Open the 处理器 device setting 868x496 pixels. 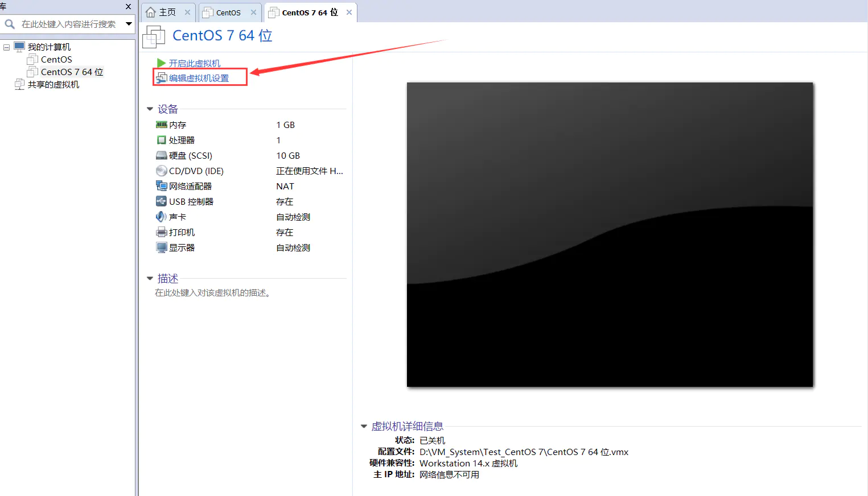[x=182, y=140]
